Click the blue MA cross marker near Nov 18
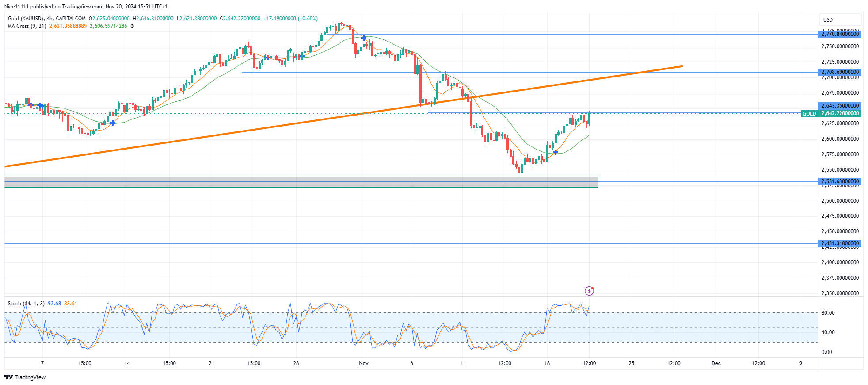 (x=556, y=152)
